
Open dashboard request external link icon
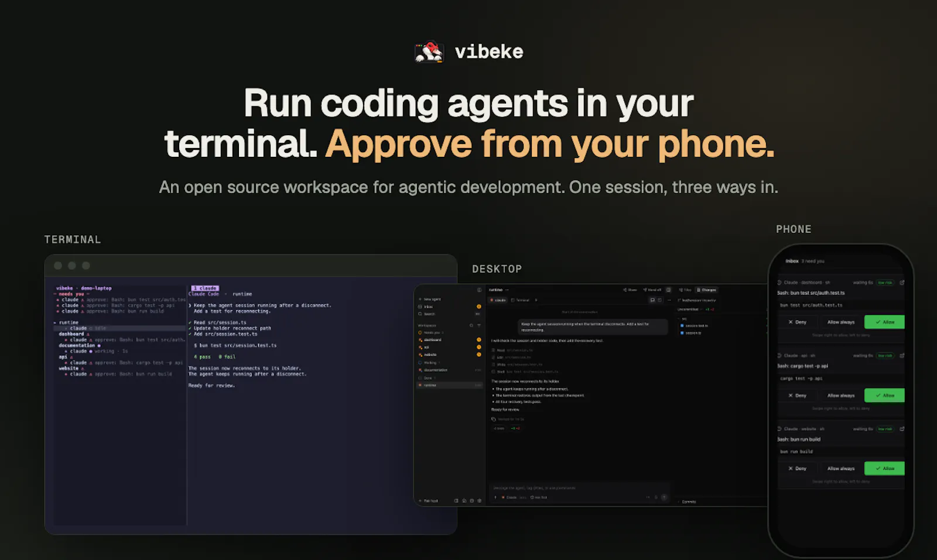902,282
